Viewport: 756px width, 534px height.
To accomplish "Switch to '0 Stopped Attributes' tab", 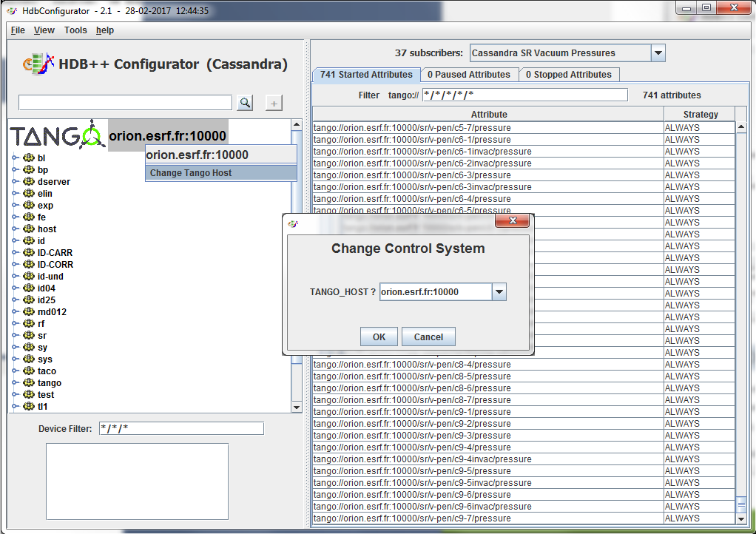I will coord(568,75).
